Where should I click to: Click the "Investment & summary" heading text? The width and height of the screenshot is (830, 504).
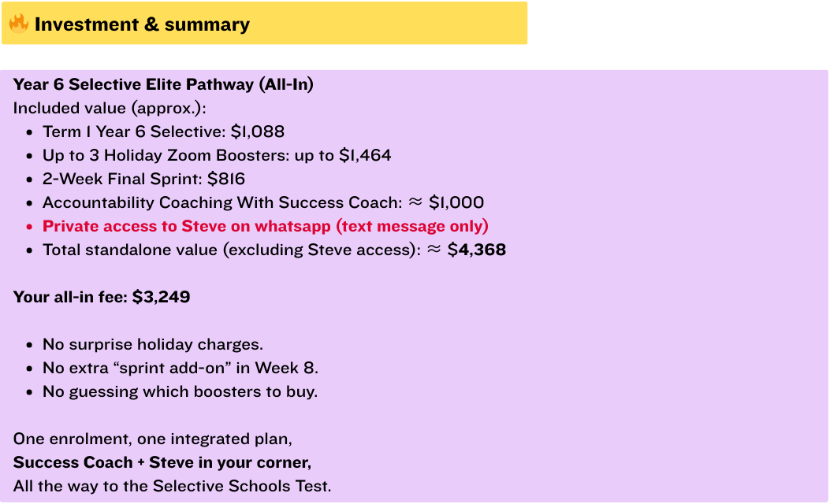coord(142,24)
